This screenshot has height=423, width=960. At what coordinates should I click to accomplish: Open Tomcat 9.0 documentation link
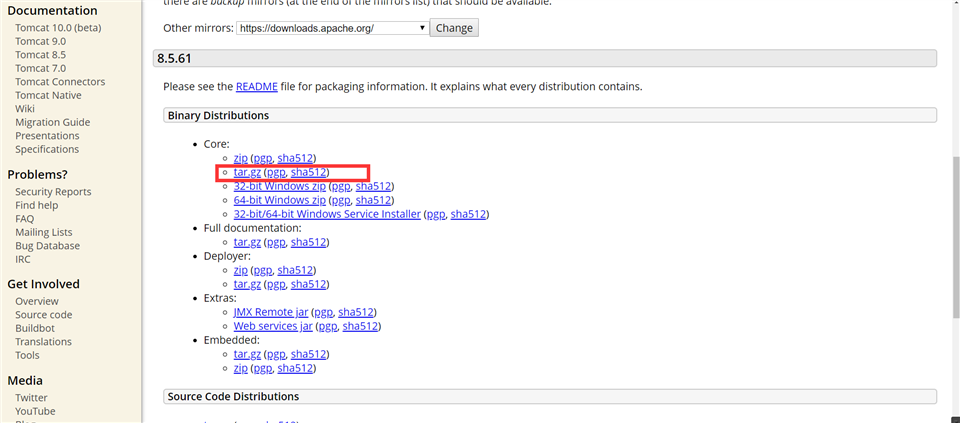[x=40, y=41]
